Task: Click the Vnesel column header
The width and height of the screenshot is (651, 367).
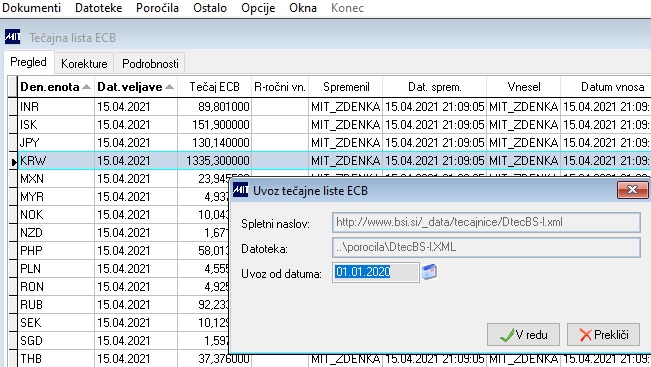Action: [524, 87]
